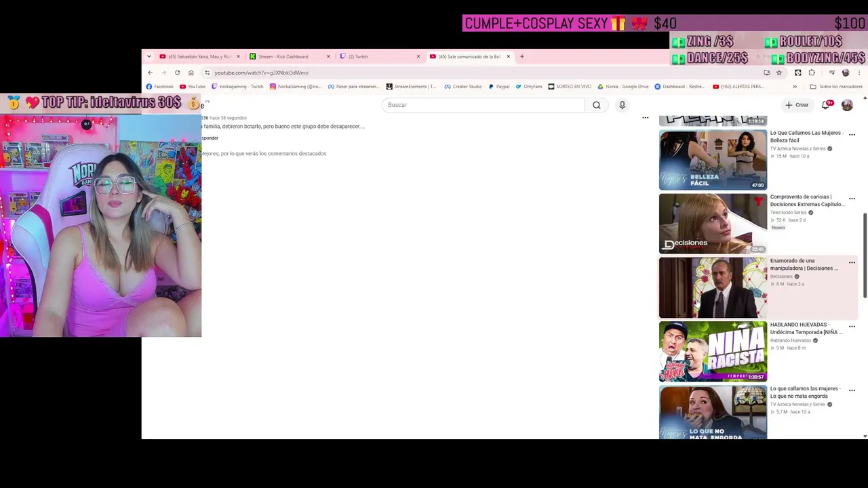Click the Crear button
Viewport: 868px width, 488px height.
pos(797,105)
